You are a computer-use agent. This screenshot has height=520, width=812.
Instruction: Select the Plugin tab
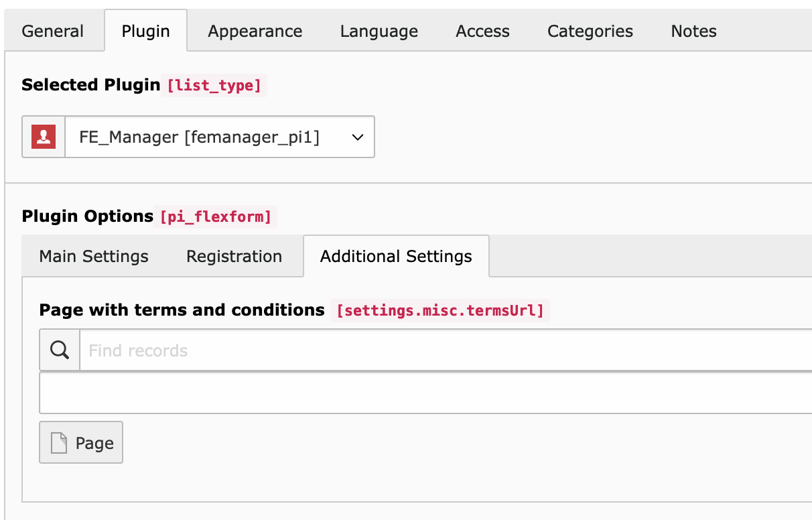tap(145, 31)
